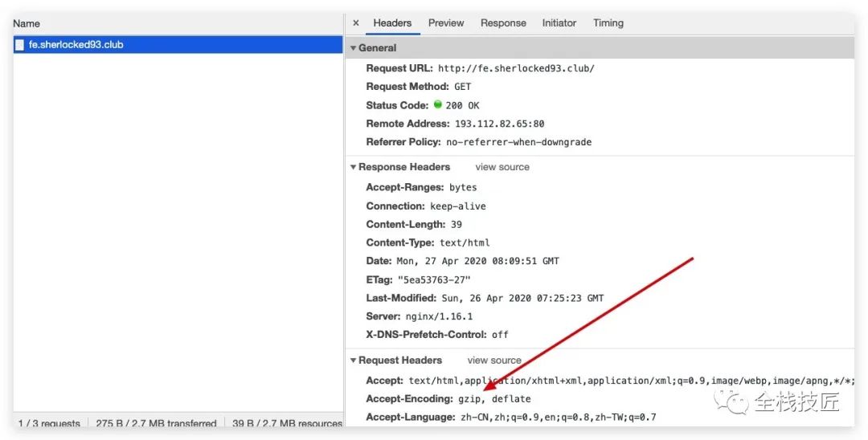
Task: Collapse the General section
Action: [x=353, y=48]
